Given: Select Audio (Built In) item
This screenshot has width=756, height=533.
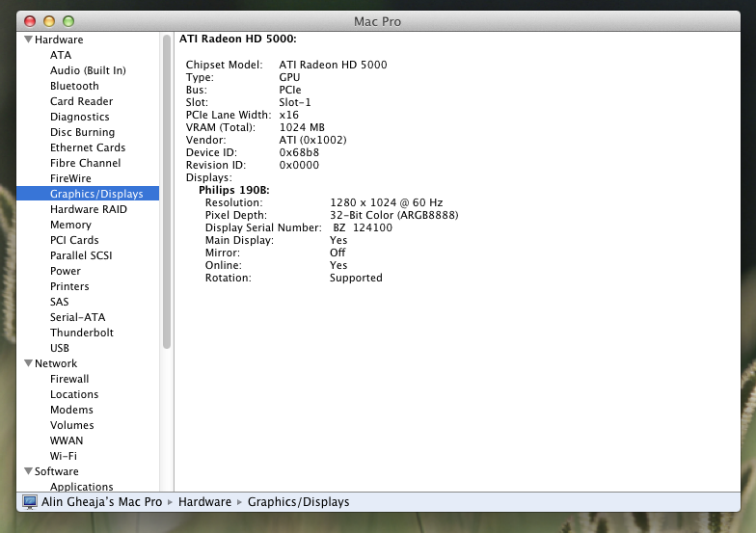Looking at the screenshot, I should 88,70.
